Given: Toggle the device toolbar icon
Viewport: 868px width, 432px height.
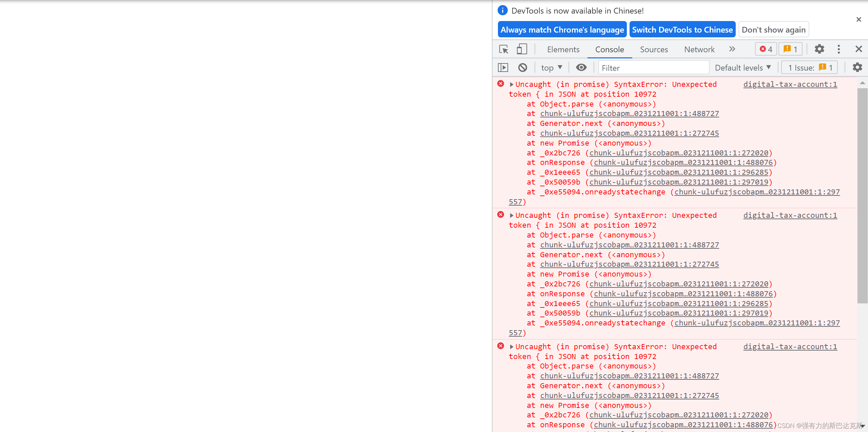Looking at the screenshot, I should (x=521, y=49).
